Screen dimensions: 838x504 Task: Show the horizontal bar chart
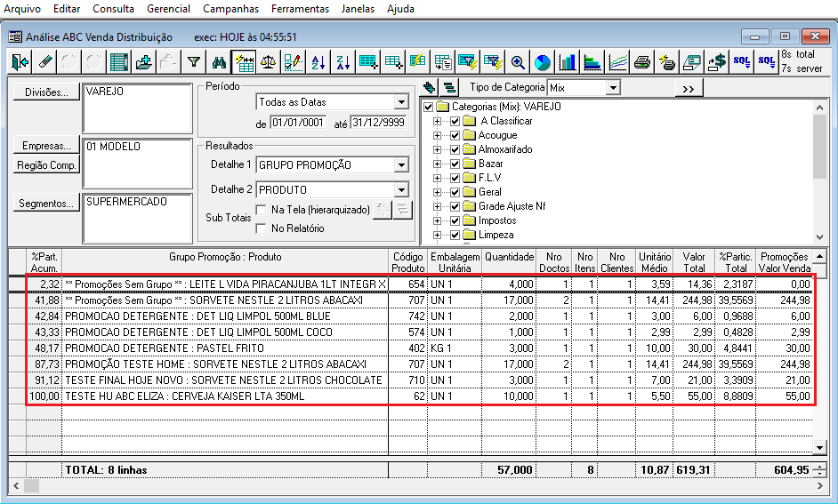(x=592, y=62)
